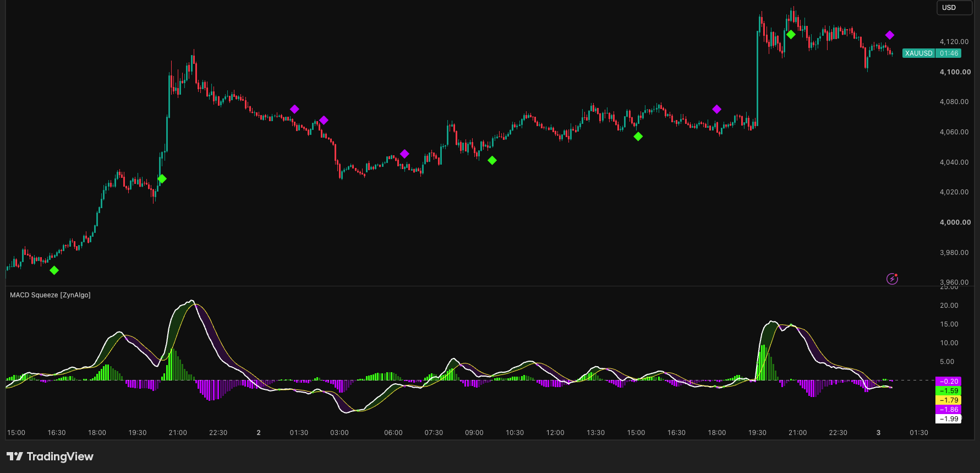Click the yellow -1.79 indicator value label
The height and width of the screenshot is (473, 980).
(949, 400)
